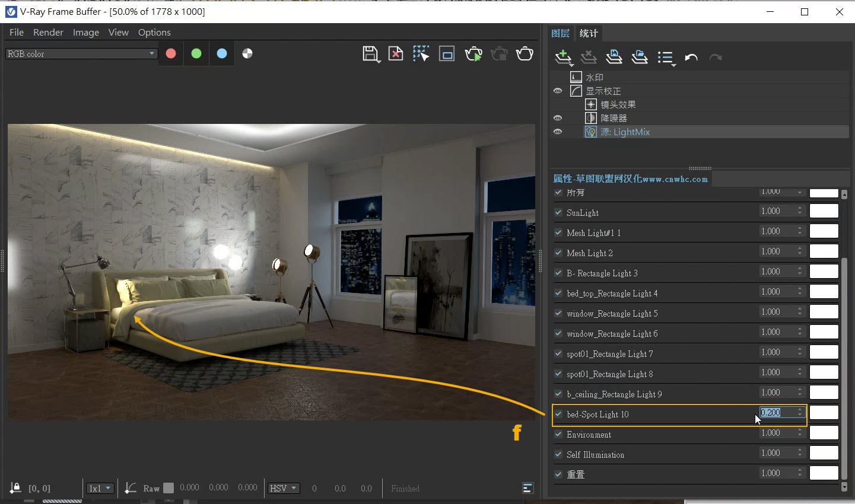
Task: Open View menu
Action: (x=119, y=32)
